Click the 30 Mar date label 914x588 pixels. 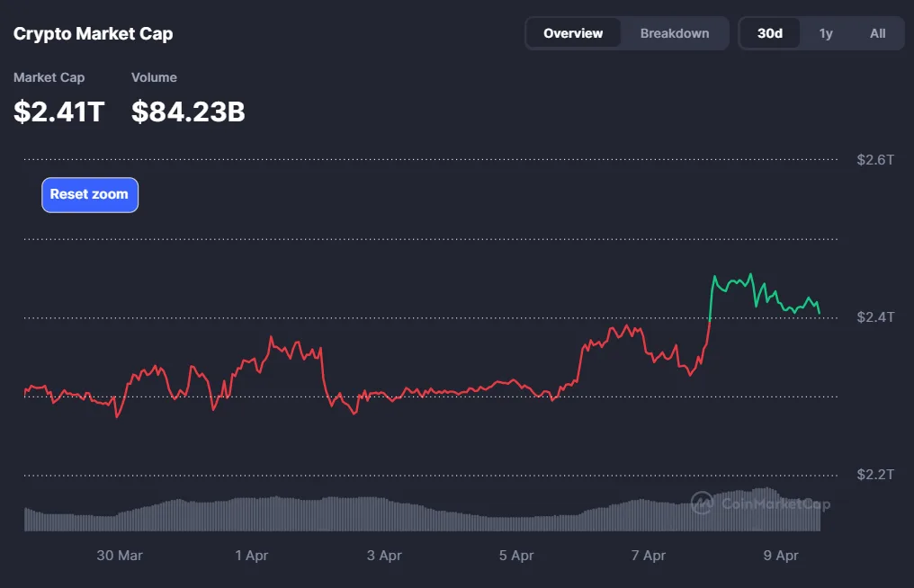click(x=120, y=555)
